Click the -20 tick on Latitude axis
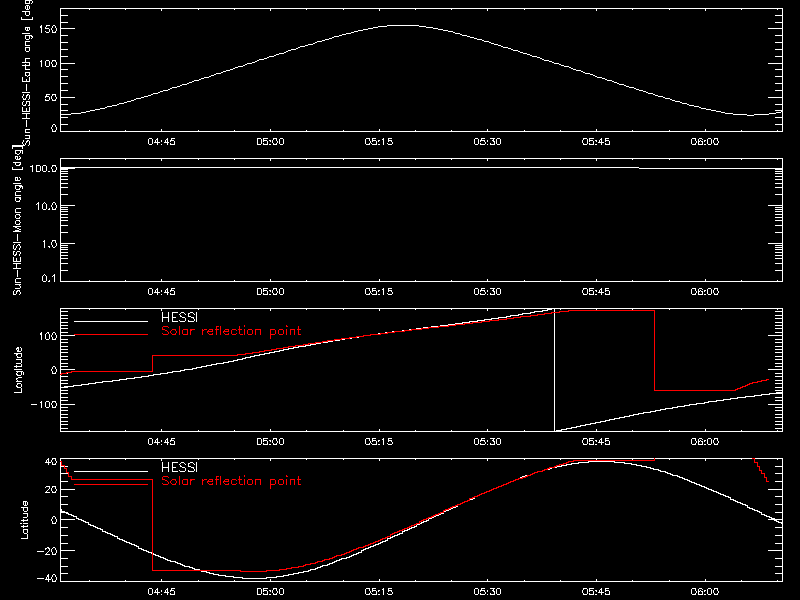 [x=47, y=551]
